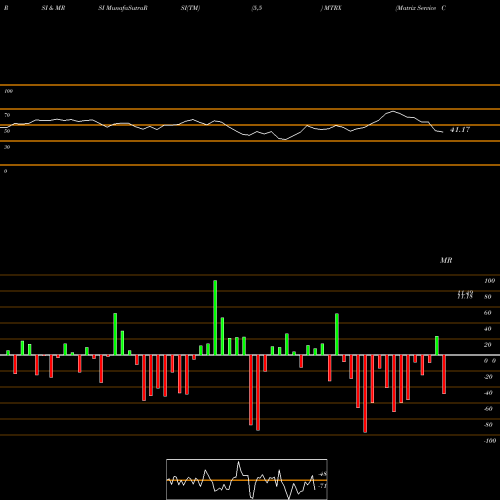Click the 'Matrix Service' company name text
This screenshot has width=500, height=500.
point(416,8)
